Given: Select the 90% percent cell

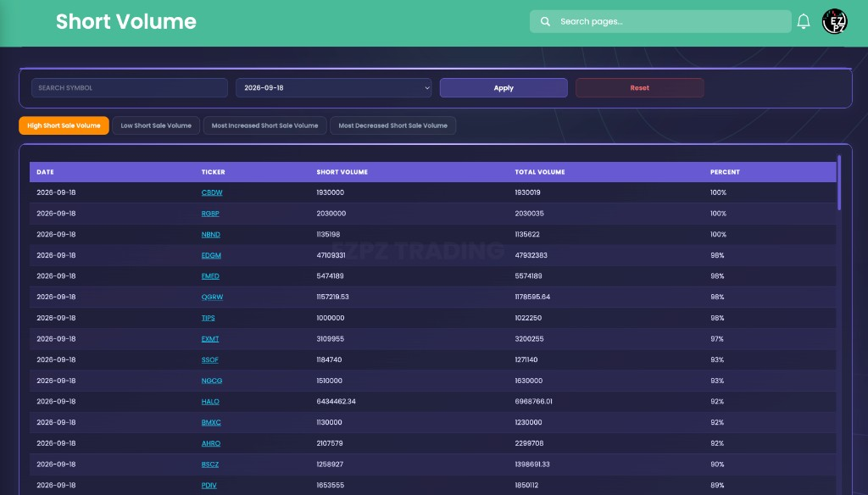Looking at the screenshot, I should (x=717, y=464).
